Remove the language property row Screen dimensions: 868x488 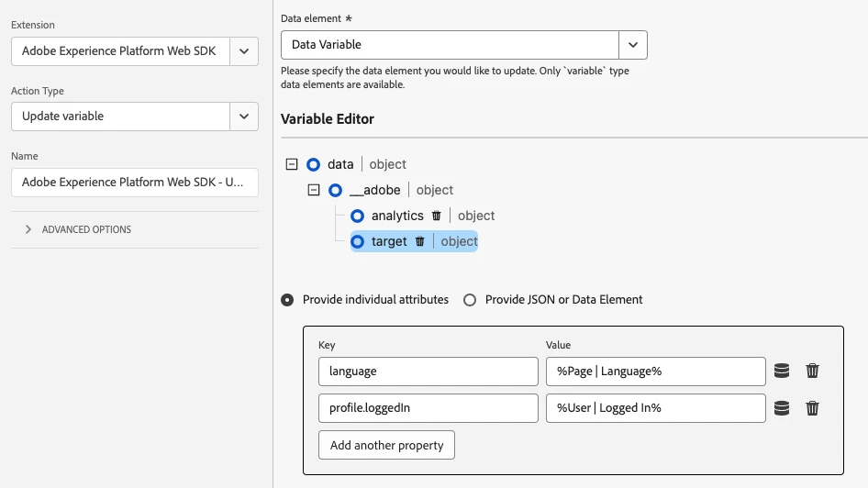[812, 371]
